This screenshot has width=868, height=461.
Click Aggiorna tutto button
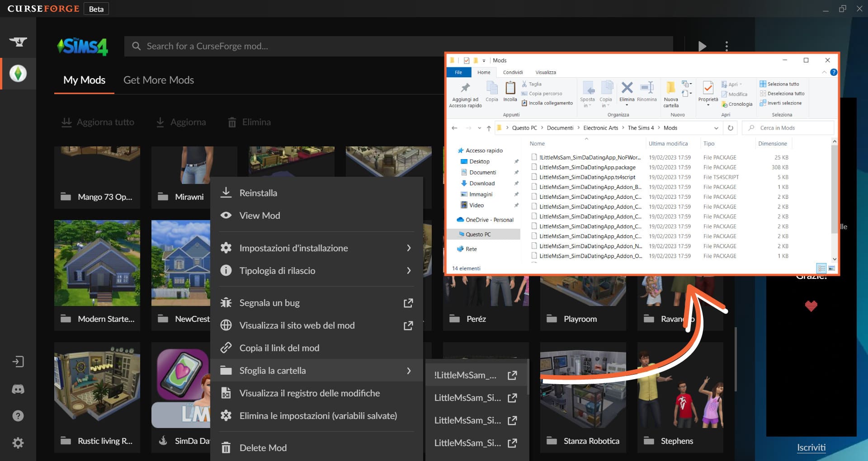(x=98, y=122)
